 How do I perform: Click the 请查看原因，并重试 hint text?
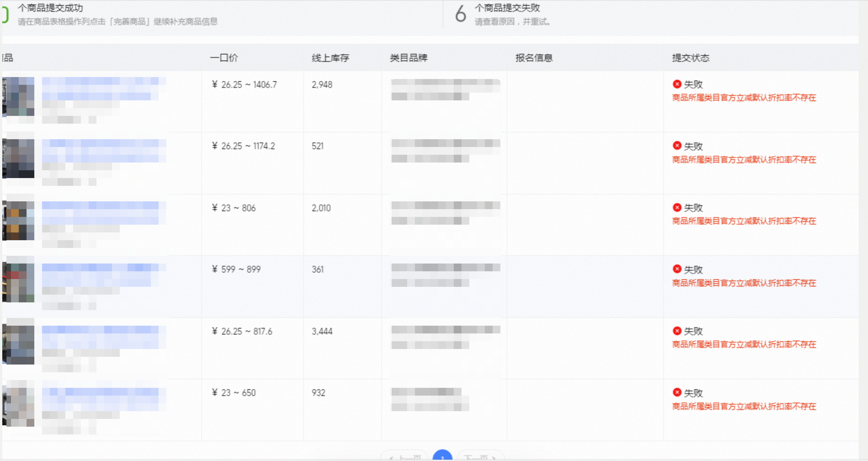(513, 22)
